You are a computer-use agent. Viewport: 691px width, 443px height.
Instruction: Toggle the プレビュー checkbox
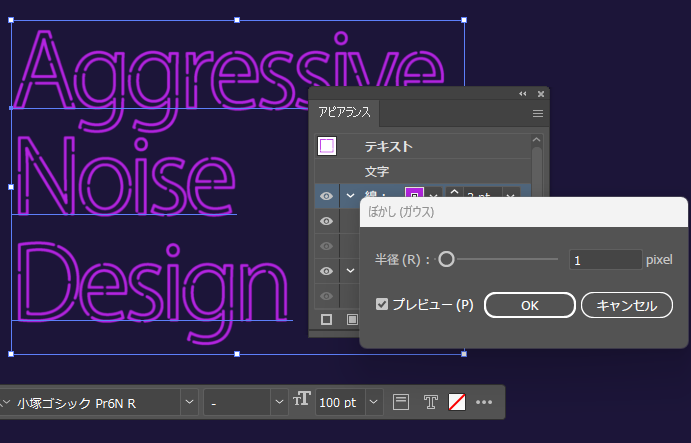tap(381, 305)
